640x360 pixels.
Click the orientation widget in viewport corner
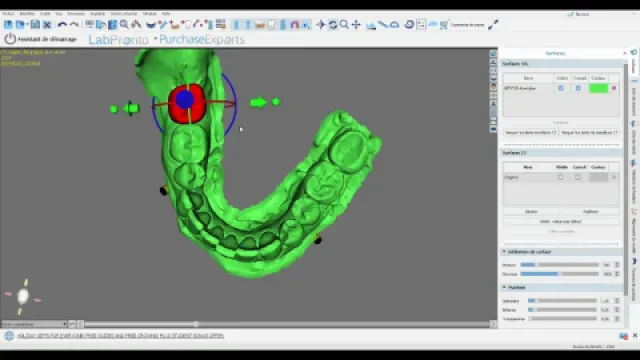tap(23, 296)
